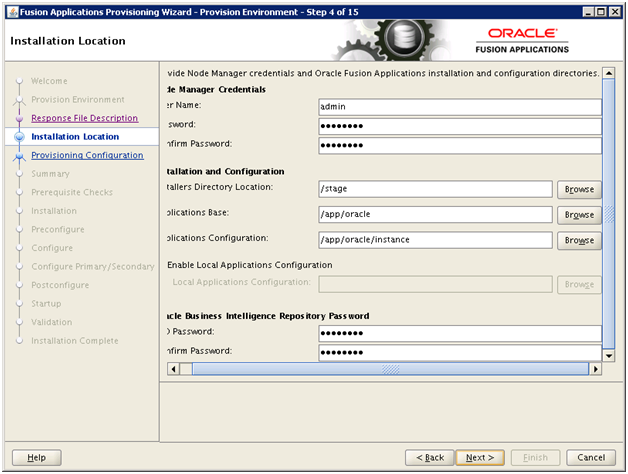The image size is (628, 474).
Task: Cancel the provisioning wizard
Action: pos(591,457)
